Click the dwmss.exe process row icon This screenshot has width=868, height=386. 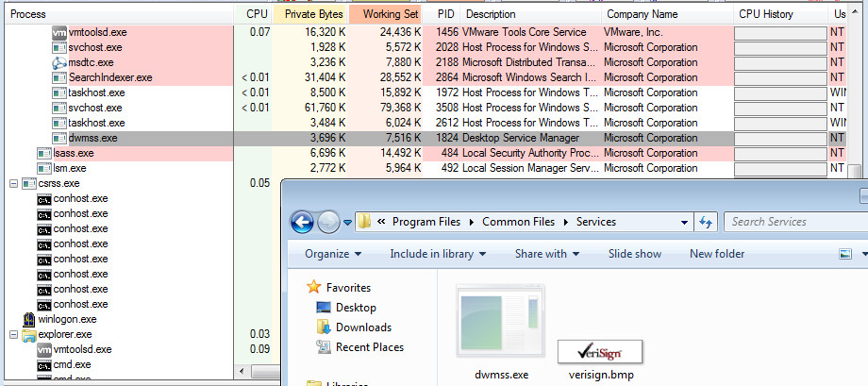pyautogui.click(x=59, y=138)
